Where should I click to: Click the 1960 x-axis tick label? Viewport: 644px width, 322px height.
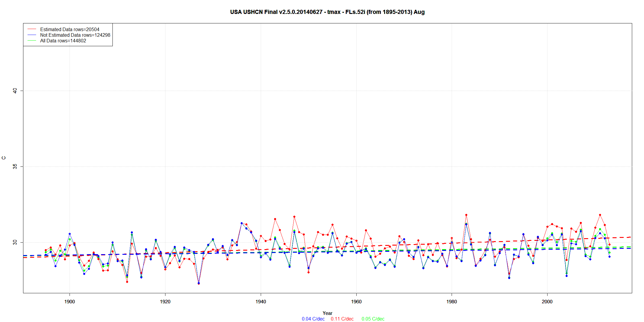[x=356, y=302]
